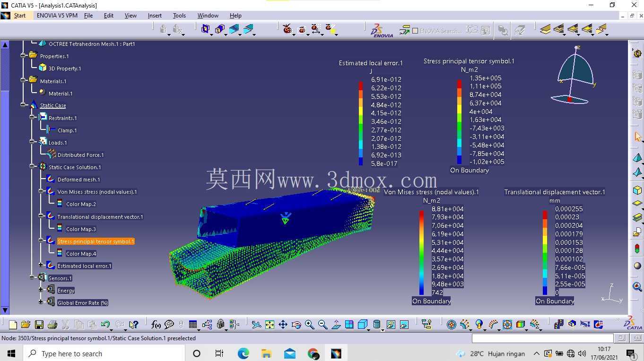This screenshot has width=644, height=361.
Task: Open the Window menu
Action: point(208,16)
